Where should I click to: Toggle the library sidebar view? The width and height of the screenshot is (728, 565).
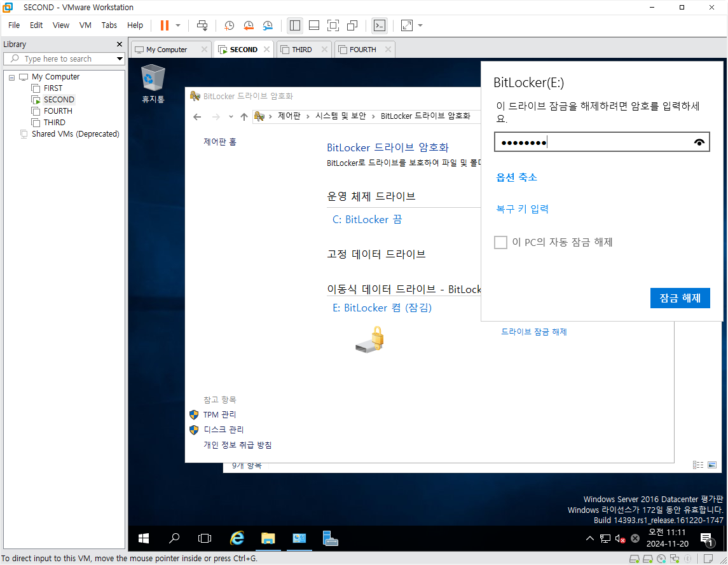coord(295,25)
